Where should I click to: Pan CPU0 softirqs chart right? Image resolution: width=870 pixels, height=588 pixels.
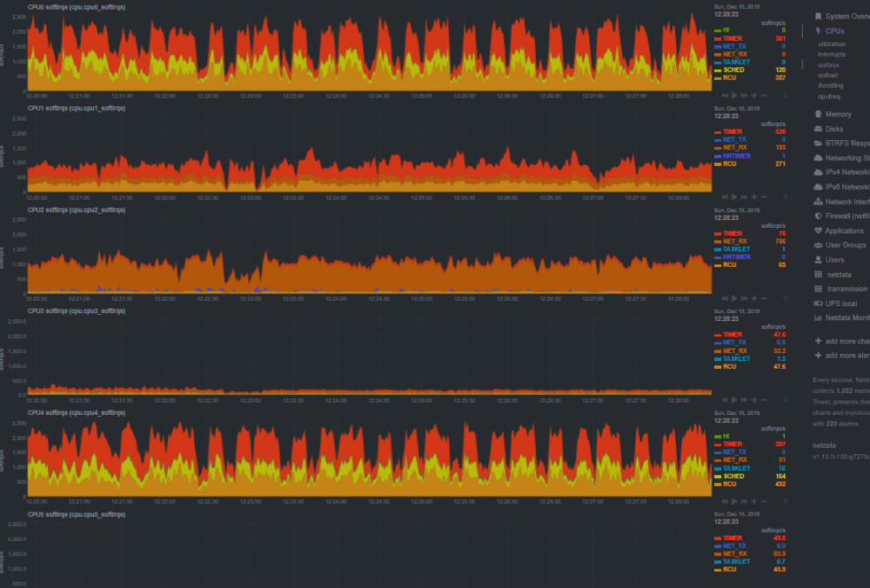tap(744, 96)
